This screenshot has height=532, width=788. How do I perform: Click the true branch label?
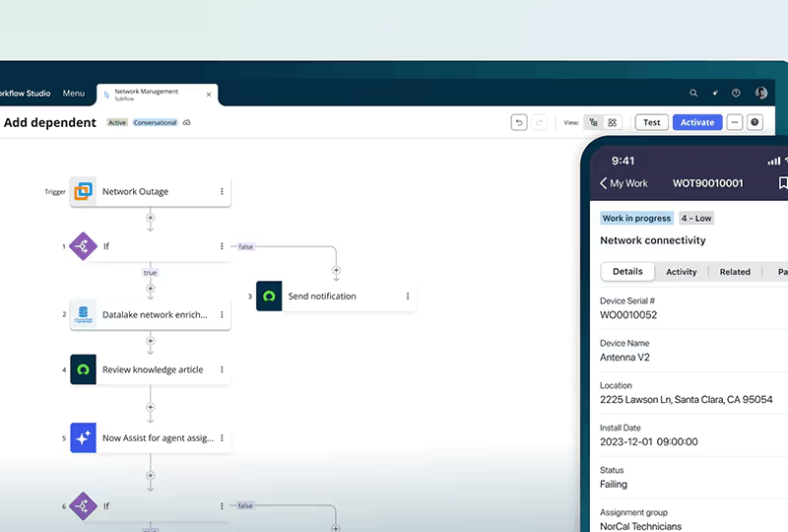tap(151, 273)
